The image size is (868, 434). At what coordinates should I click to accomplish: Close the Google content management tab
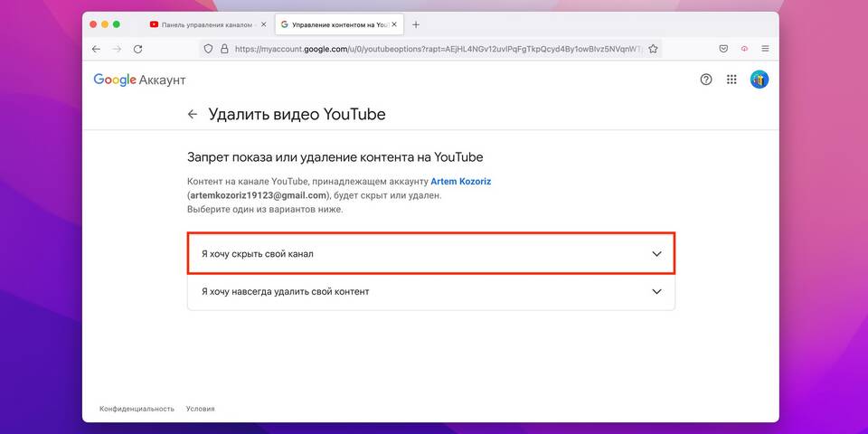[394, 24]
